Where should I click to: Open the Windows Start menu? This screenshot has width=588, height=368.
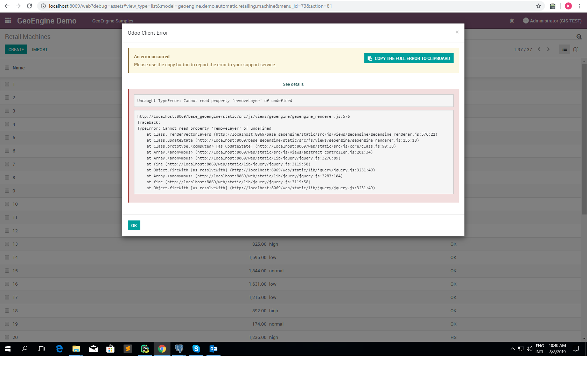pos(7,349)
